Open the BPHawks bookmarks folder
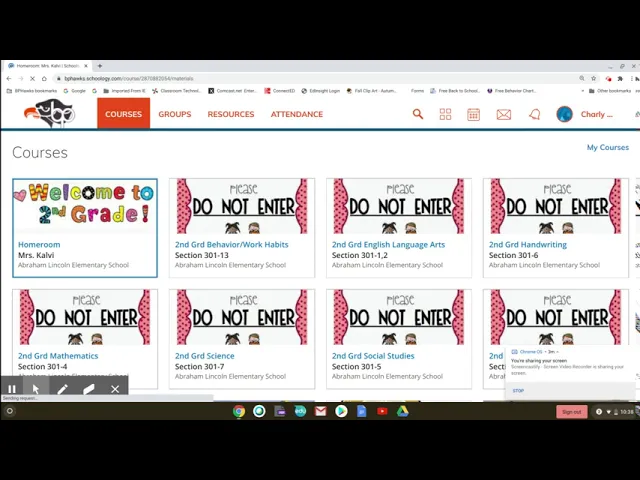This screenshot has height=480, width=640. pyautogui.click(x=32, y=91)
